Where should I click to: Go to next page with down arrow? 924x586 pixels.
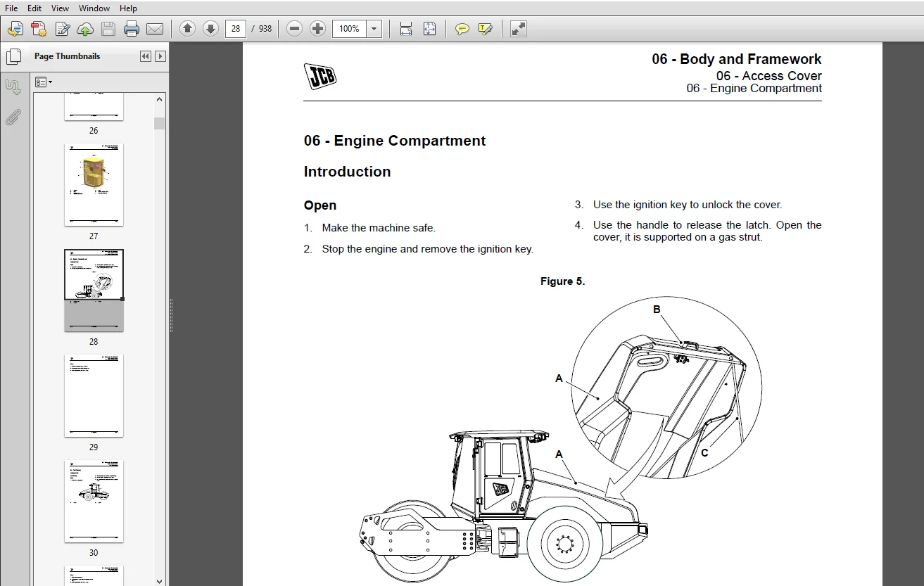tap(210, 29)
